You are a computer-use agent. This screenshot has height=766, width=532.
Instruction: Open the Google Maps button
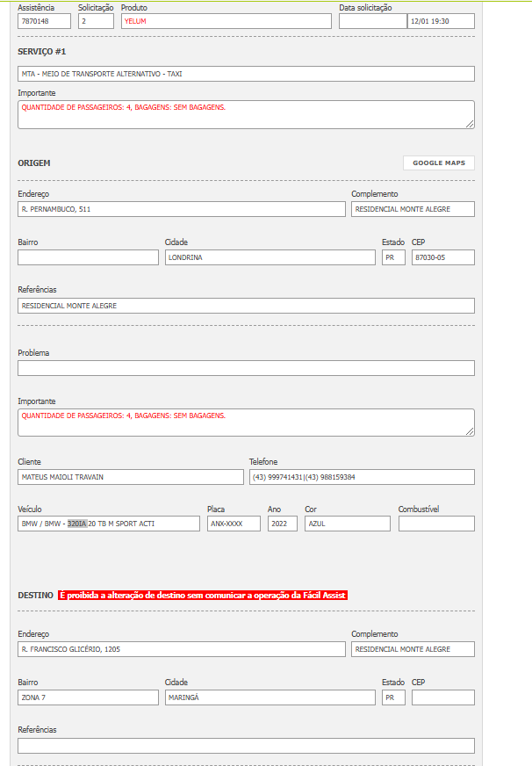(x=439, y=163)
